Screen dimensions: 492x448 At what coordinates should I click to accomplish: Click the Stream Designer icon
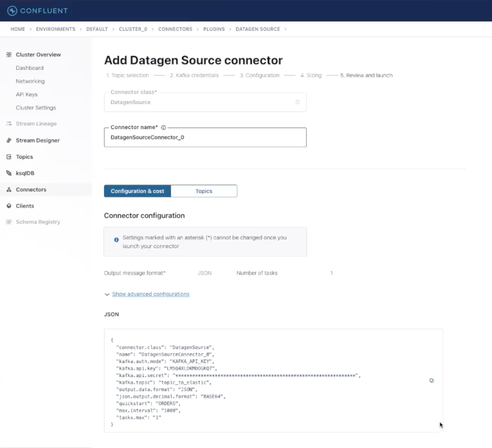click(9, 140)
